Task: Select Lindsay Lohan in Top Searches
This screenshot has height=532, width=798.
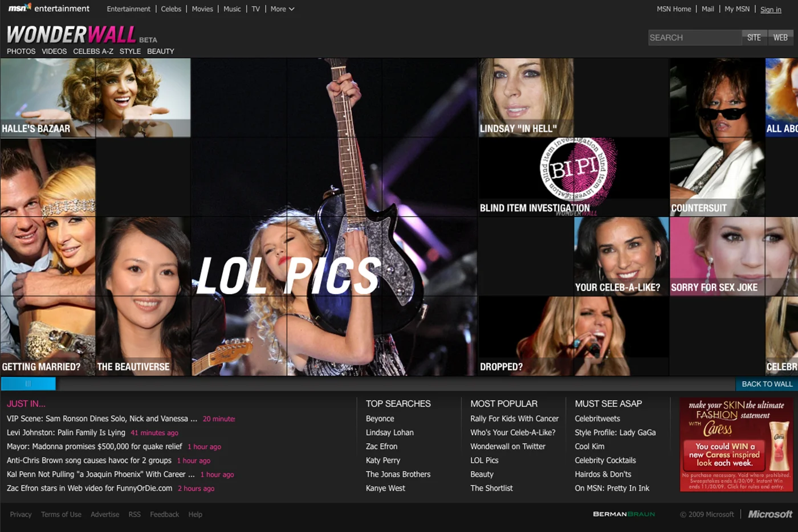Action: [x=390, y=432]
